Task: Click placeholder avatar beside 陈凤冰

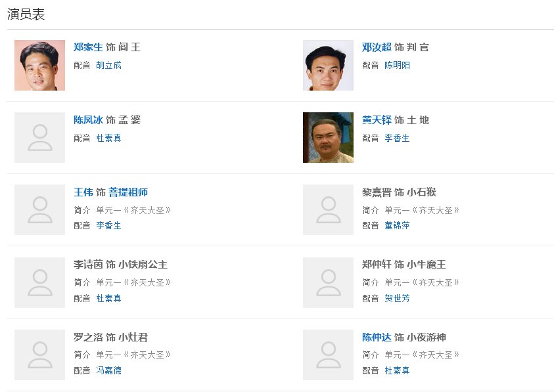Action: click(x=39, y=137)
